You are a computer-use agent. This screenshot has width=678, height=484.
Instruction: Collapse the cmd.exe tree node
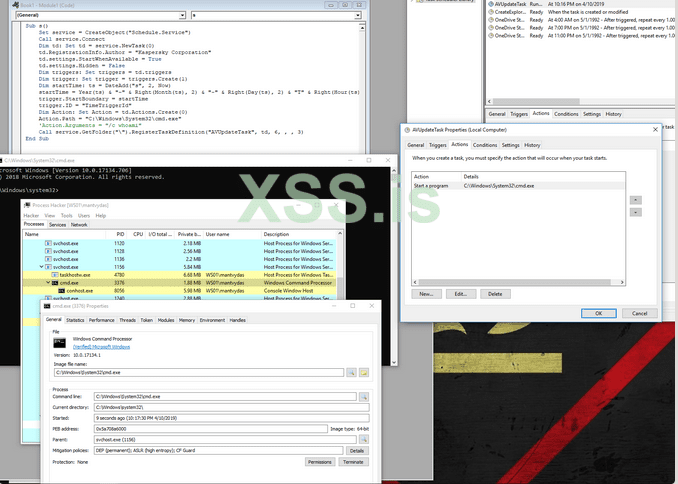pos(48,283)
